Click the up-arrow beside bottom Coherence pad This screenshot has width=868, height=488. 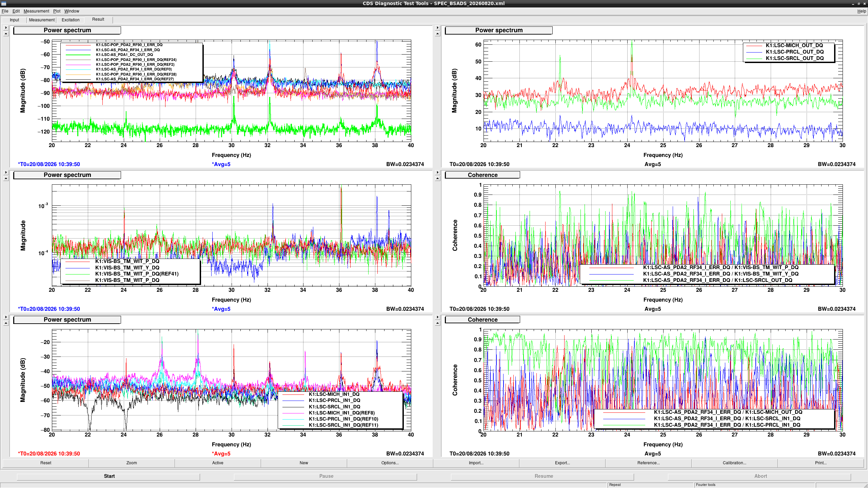click(437, 323)
